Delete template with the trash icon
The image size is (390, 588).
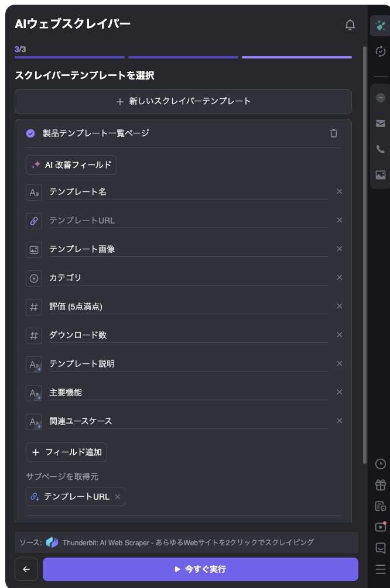(334, 133)
